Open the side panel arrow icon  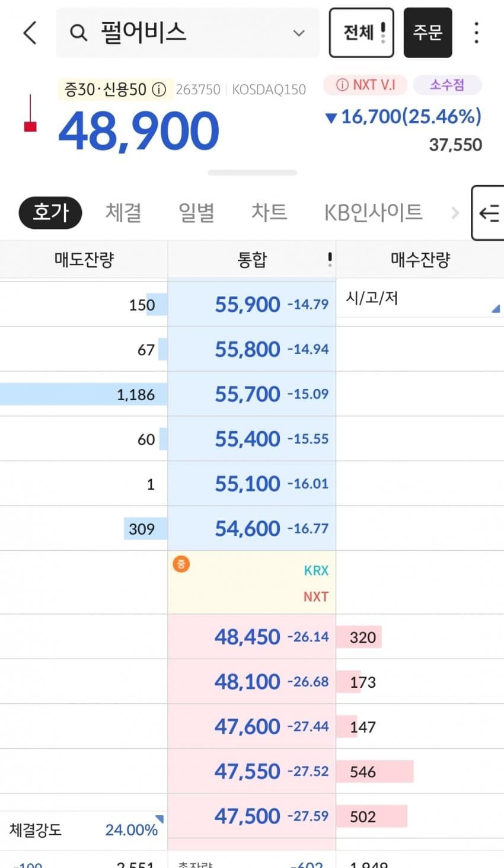pos(489,213)
